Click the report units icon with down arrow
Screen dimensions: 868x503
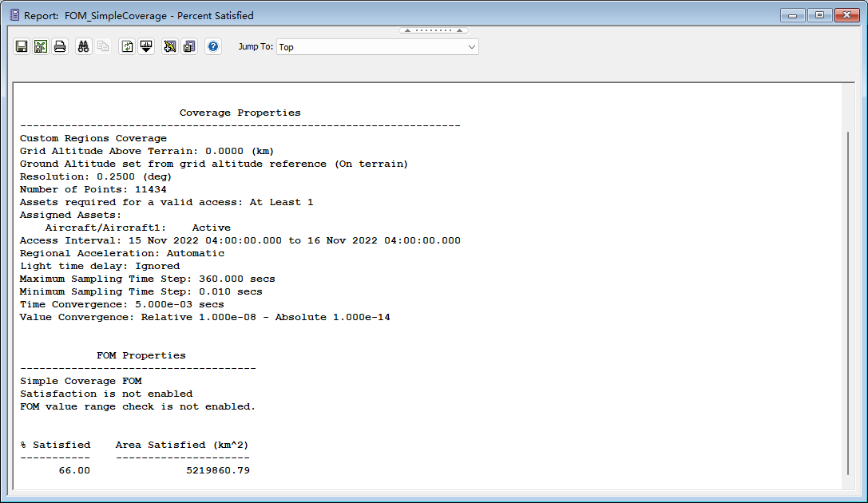coord(146,47)
